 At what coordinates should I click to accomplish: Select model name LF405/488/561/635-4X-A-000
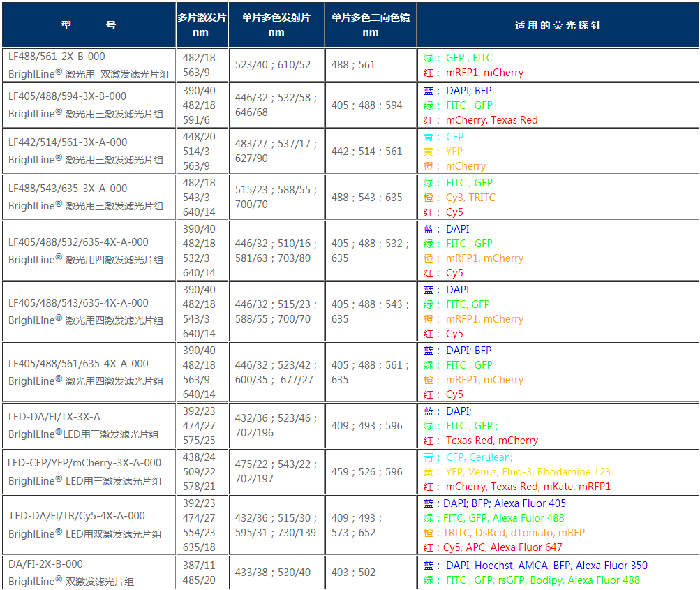click(x=79, y=364)
